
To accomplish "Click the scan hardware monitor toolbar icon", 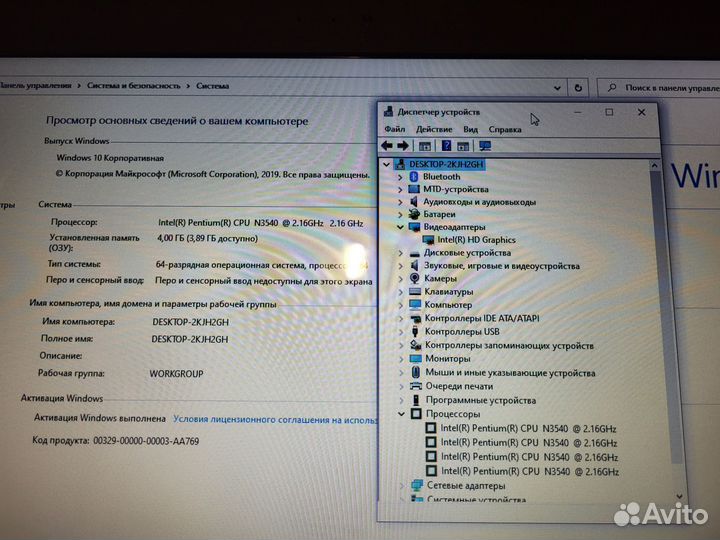I will (x=485, y=146).
